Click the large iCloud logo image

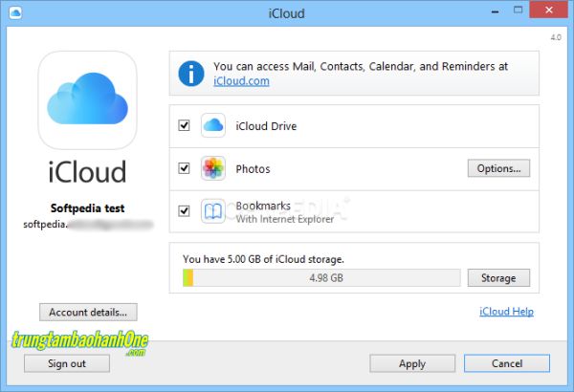point(87,100)
